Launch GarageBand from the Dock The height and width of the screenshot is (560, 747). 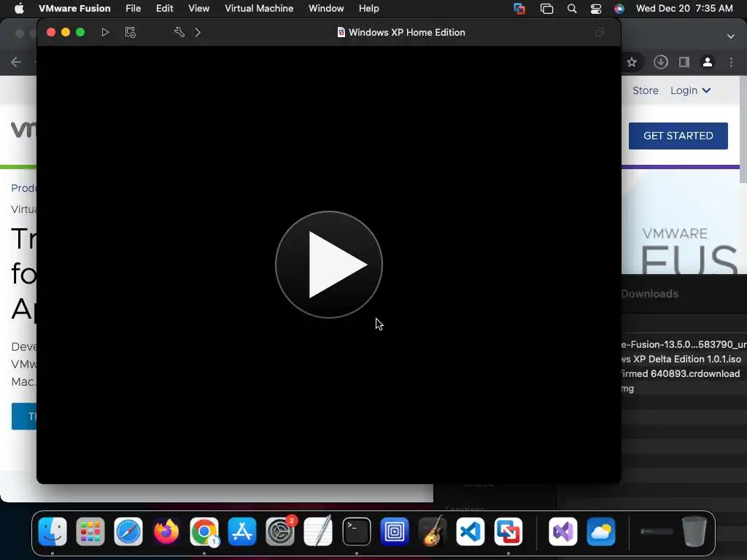click(432, 532)
